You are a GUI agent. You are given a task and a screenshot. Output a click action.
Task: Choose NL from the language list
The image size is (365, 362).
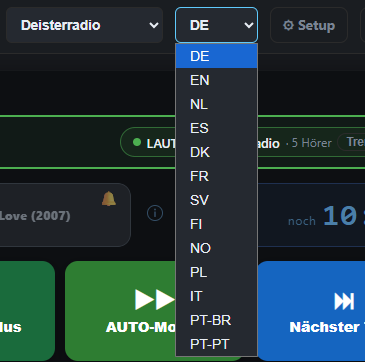(216, 104)
